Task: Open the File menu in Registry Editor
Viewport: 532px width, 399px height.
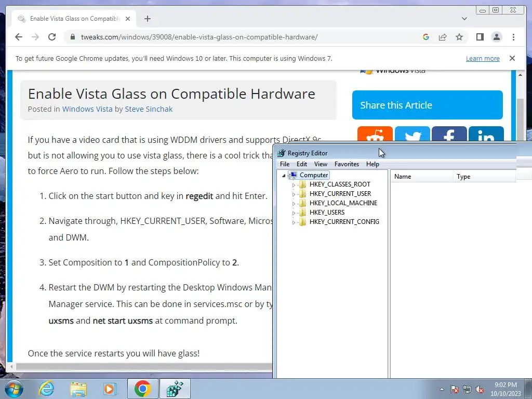Action: pyautogui.click(x=285, y=164)
